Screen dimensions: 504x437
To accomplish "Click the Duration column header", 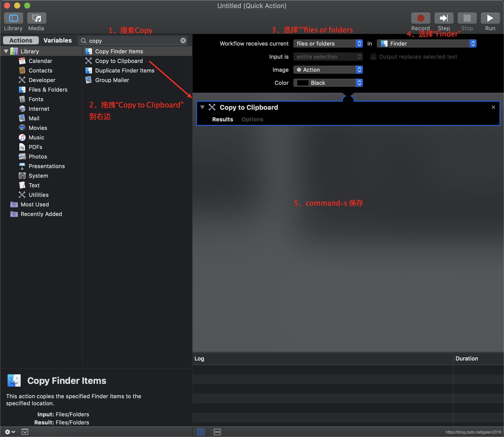I will (x=478, y=358).
